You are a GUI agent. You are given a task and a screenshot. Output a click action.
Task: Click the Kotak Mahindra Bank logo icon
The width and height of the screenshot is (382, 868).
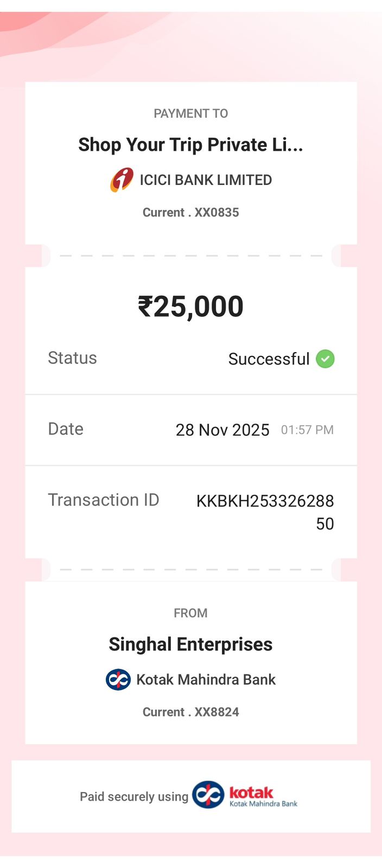coord(118,680)
